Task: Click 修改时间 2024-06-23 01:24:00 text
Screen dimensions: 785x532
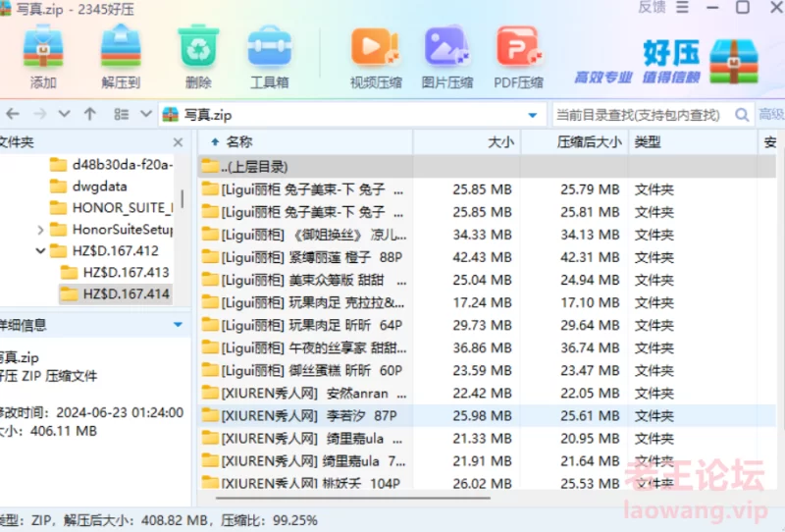Action: (92, 412)
